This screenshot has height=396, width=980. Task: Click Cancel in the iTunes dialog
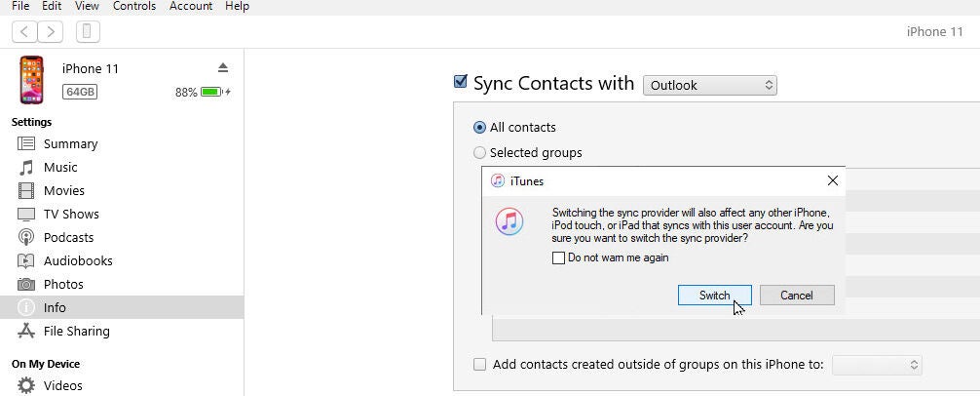point(797,296)
